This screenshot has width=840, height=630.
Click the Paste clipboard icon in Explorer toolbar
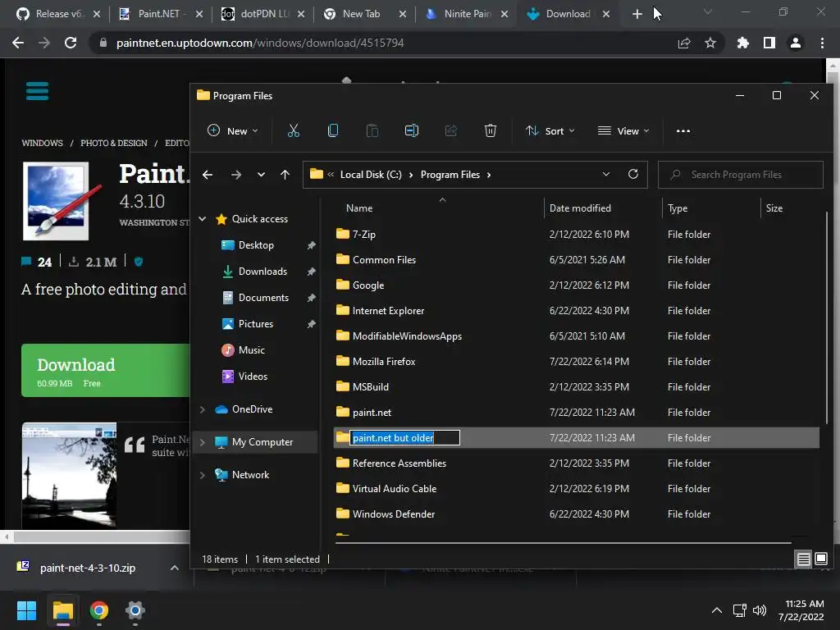[372, 130]
